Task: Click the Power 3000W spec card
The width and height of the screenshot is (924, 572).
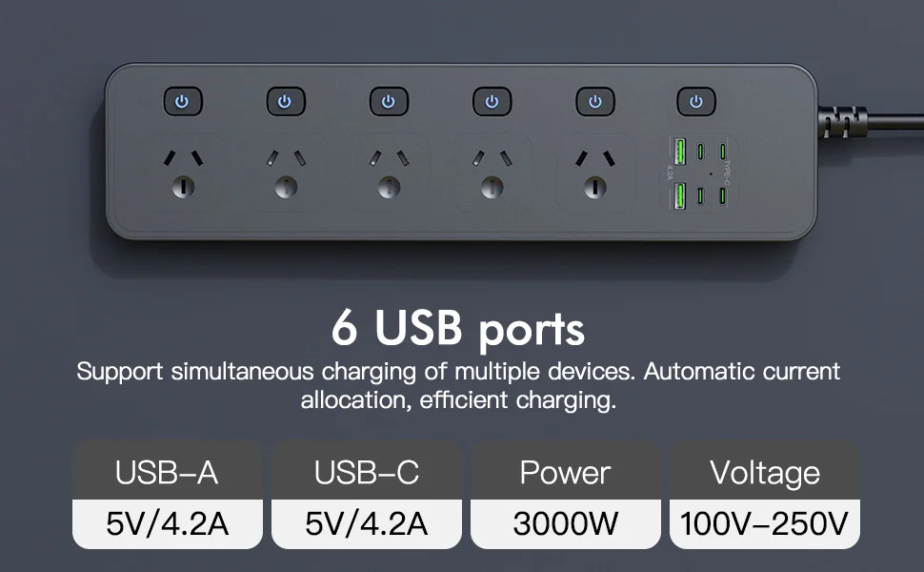Action: pos(566,495)
